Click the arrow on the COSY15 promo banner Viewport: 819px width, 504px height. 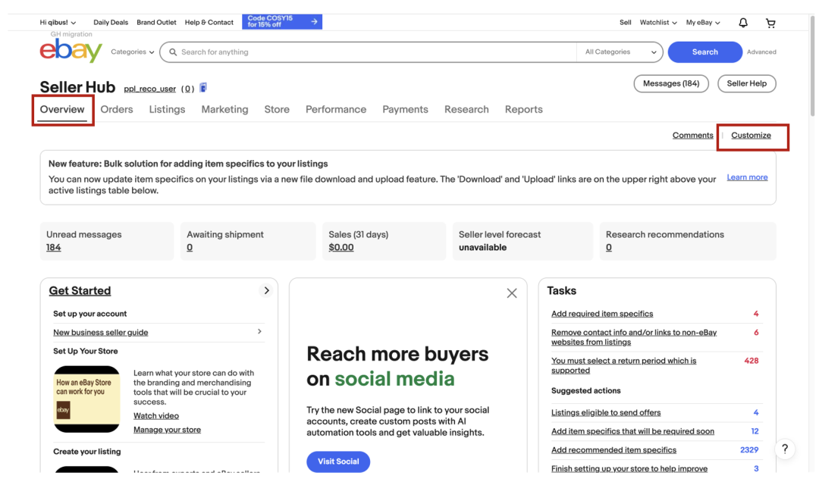click(x=314, y=22)
